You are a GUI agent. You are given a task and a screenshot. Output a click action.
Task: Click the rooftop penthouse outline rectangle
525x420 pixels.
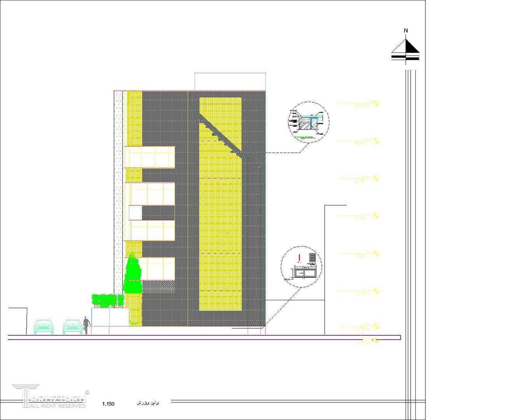[x=230, y=82]
